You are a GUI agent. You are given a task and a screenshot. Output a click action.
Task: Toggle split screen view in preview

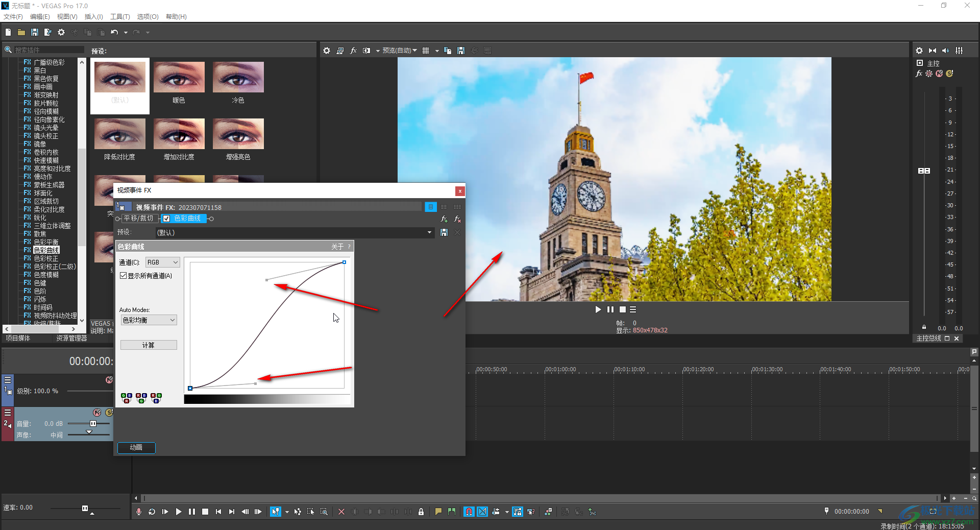(x=366, y=51)
